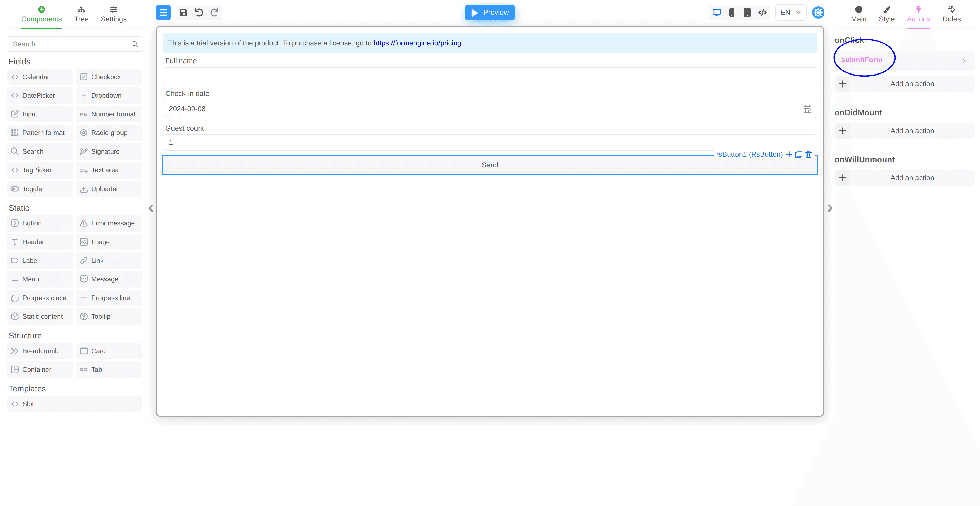Click the redo icon in toolbar
The height and width of the screenshot is (506, 980).
(214, 13)
